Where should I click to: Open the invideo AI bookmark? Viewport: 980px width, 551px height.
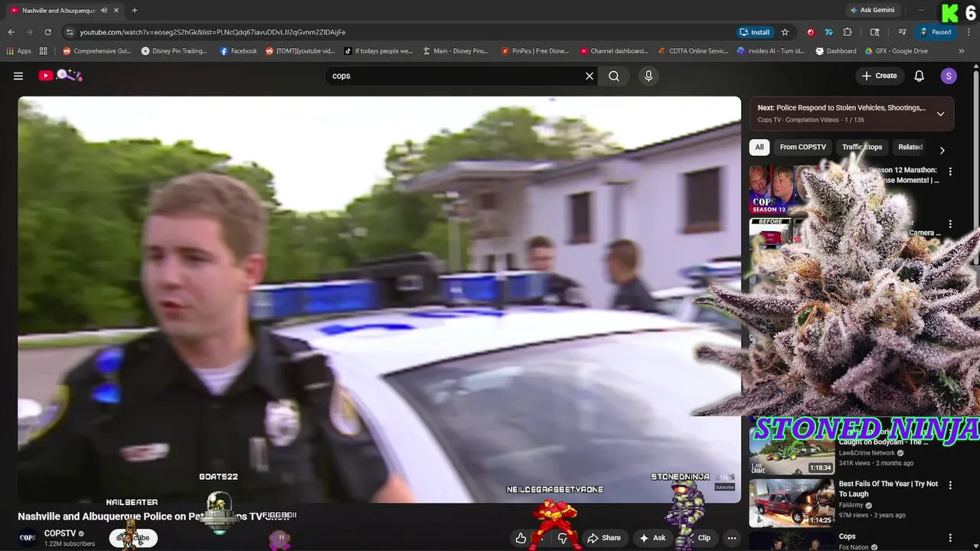771,51
